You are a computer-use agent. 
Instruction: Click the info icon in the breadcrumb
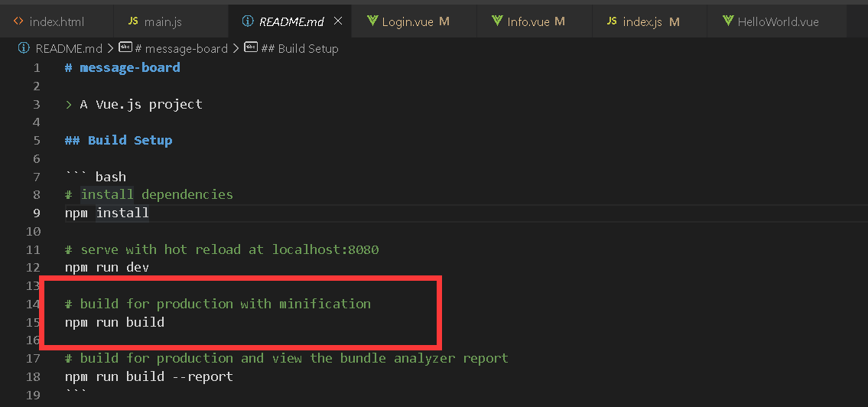tap(23, 47)
